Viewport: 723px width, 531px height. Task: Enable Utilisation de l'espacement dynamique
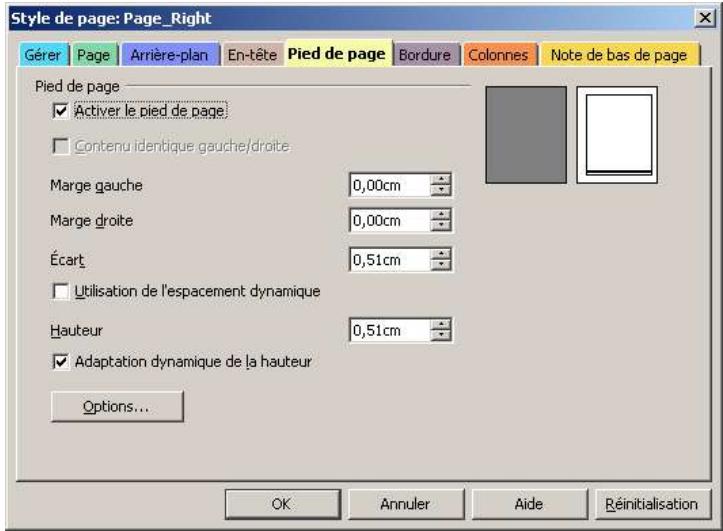click(61, 291)
